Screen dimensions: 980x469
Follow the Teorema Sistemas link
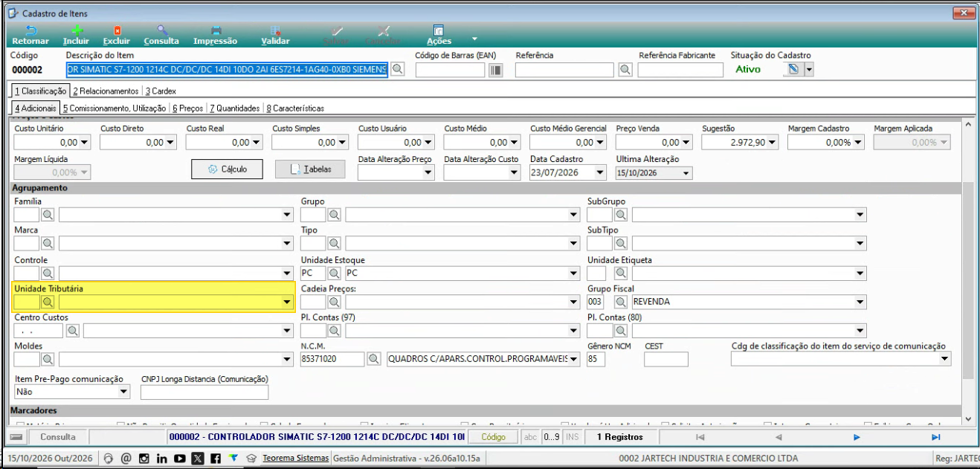(295, 458)
